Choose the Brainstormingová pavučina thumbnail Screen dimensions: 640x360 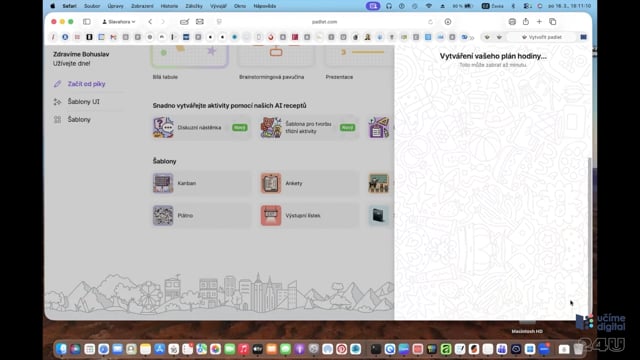276,56
